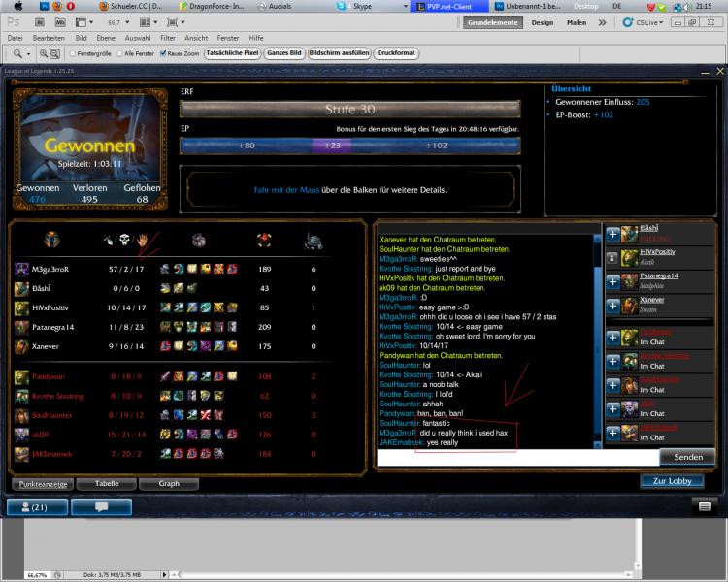The width and height of the screenshot is (728, 582).
Task: Switch to the Malen workspace
Action: pos(577,22)
